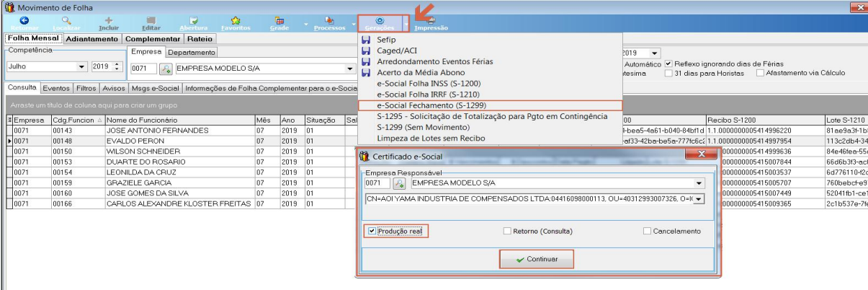
Task: Expand the EMPRESA MODELO S/A dropdown in main window
Action: (x=352, y=69)
